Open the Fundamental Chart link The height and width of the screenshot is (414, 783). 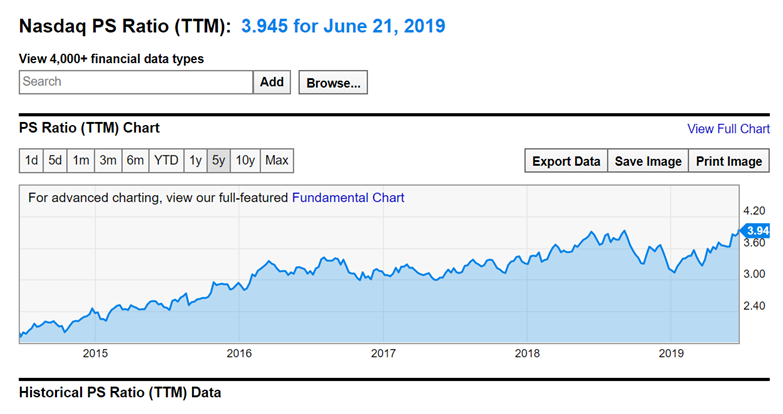click(348, 198)
